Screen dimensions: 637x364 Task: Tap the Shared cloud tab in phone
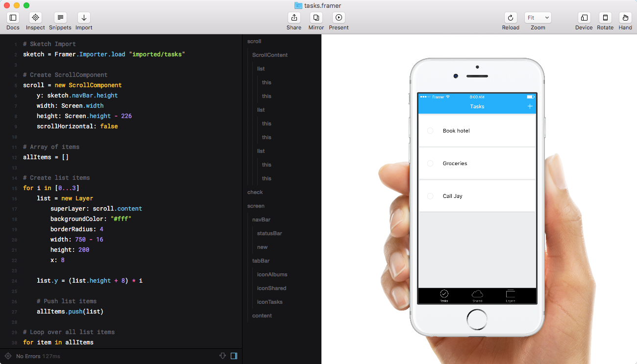coord(477,295)
